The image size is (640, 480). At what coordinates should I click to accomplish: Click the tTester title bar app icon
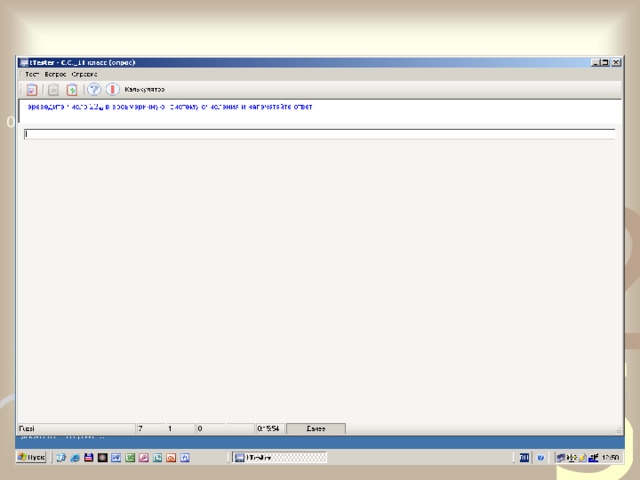(24, 62)
